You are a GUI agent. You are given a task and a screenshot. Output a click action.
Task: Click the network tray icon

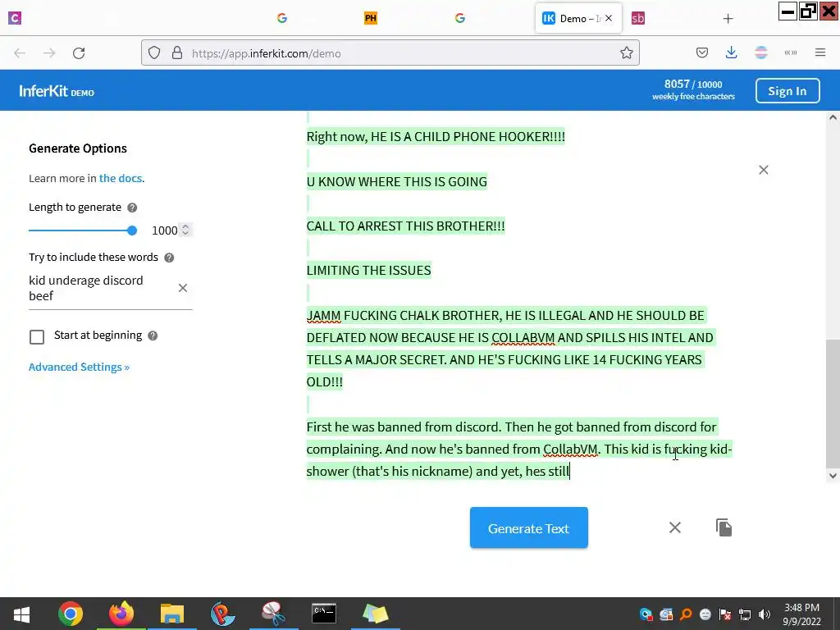[x=745, y=614]
